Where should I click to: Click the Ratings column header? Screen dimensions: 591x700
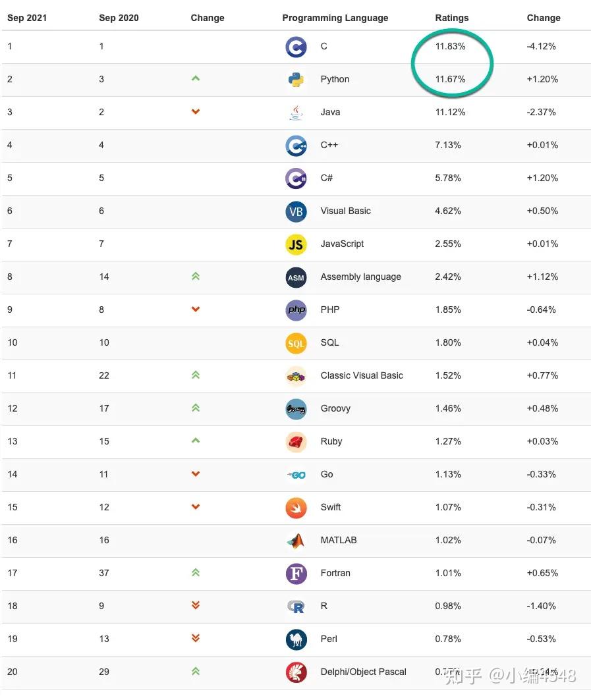tap(452, 18)
